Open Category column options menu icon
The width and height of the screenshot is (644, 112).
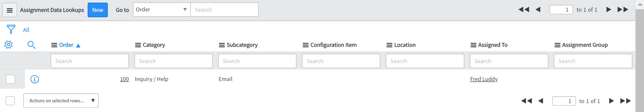138,45
